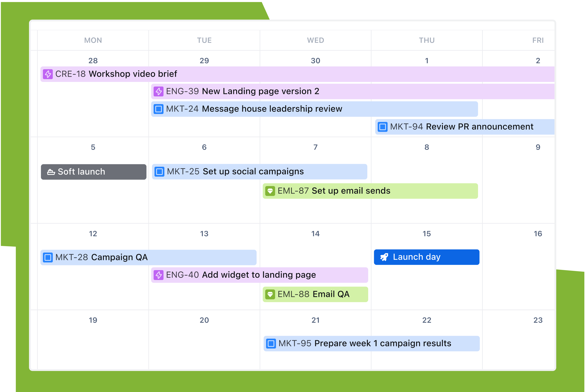This screenshot has height=392, width=587.
Task: Select the Soft launch milestone event
Action: [x=93, y=172]
